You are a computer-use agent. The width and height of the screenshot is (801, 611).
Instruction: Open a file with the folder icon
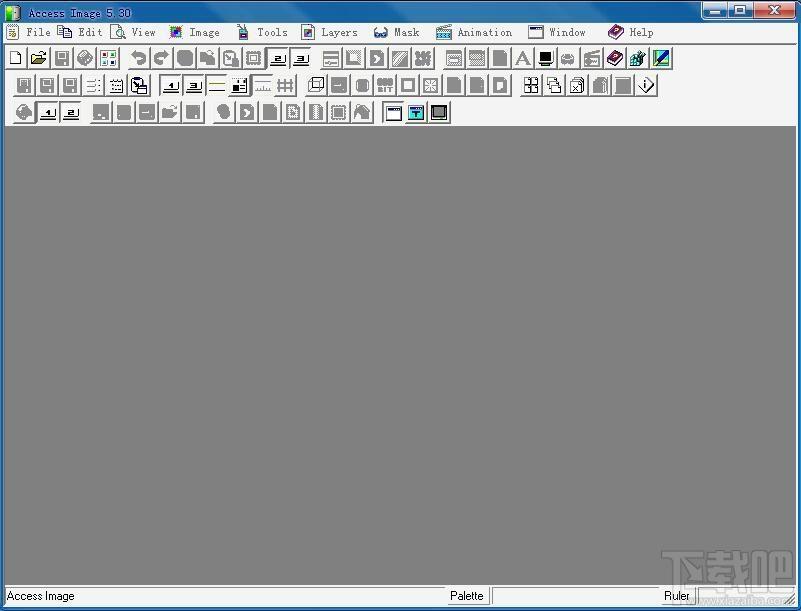[39, 58]
